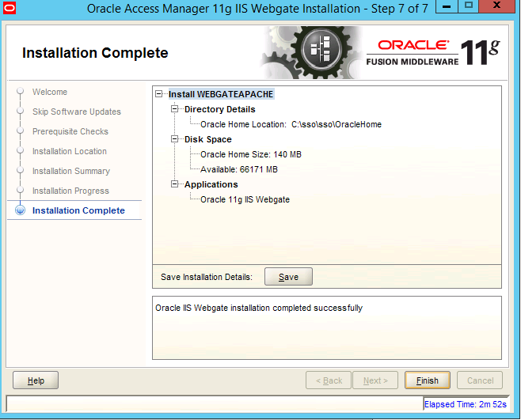Screen dimensions: 521x420
Task: Collapse the Applications node
Action: coord(174,184)
